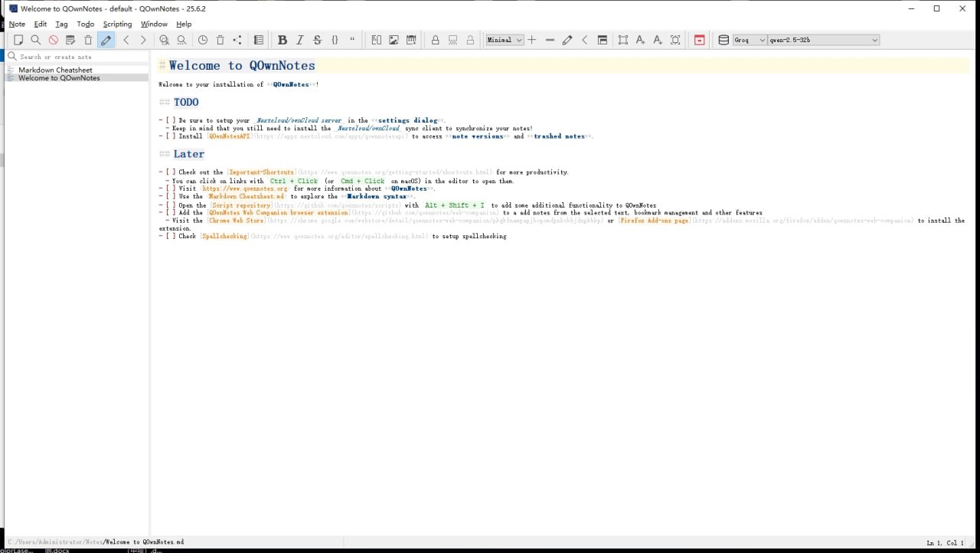980x553 pixels.
Task: Click the red remove note icon
Action: (x=54, y=40)
